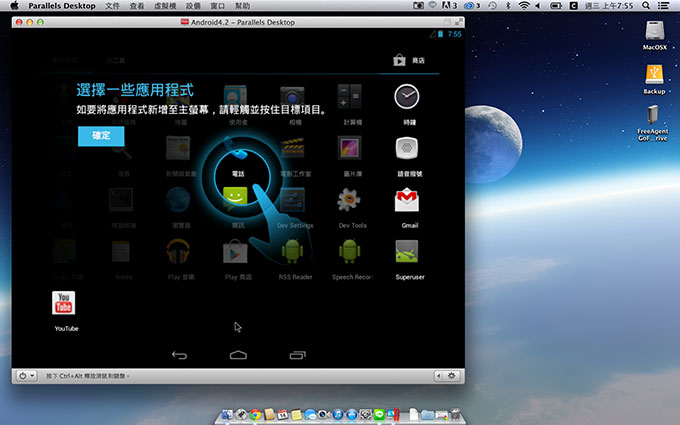
Task: Open the Play 商店 store app
Action: coord(235,251)
